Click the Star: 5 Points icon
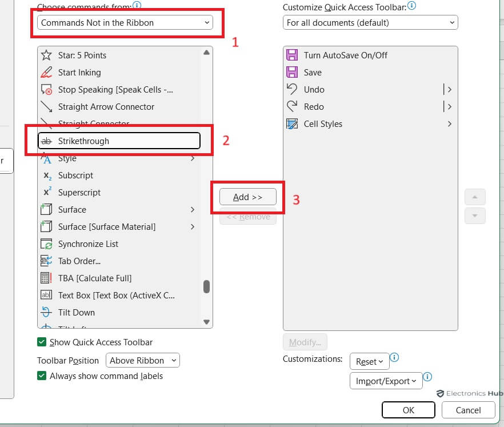Image resolution: width=504 pixels, height=427 pixels. tap(47, 55)
